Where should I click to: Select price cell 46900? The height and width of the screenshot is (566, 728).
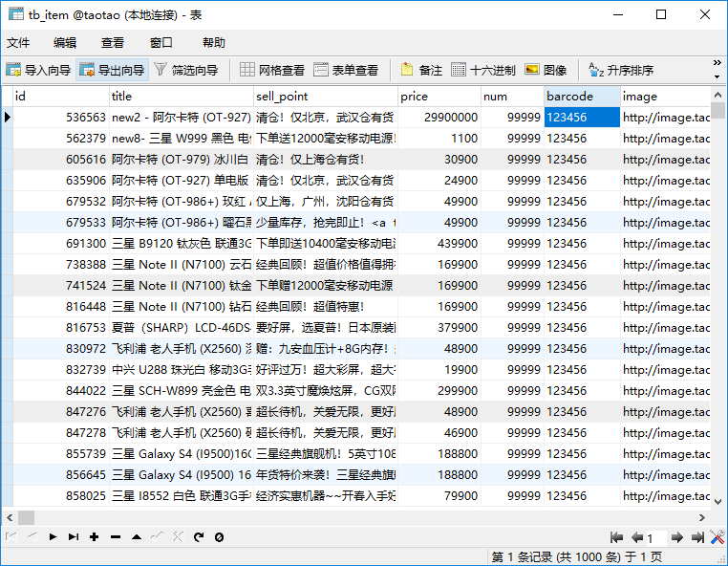pos(439,433)
